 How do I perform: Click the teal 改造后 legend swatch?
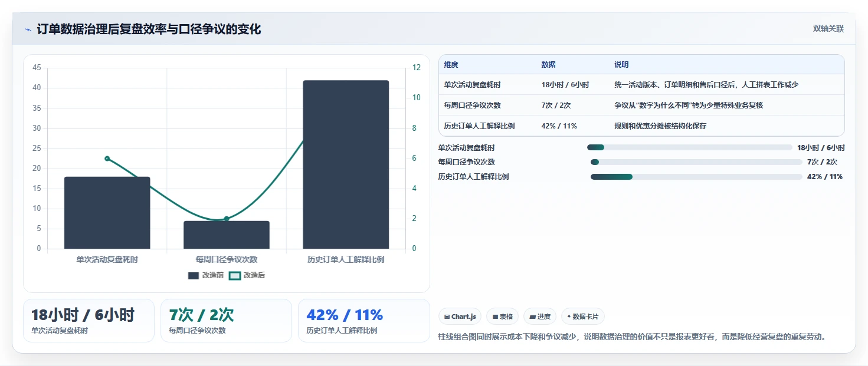(x=235, y=275)
